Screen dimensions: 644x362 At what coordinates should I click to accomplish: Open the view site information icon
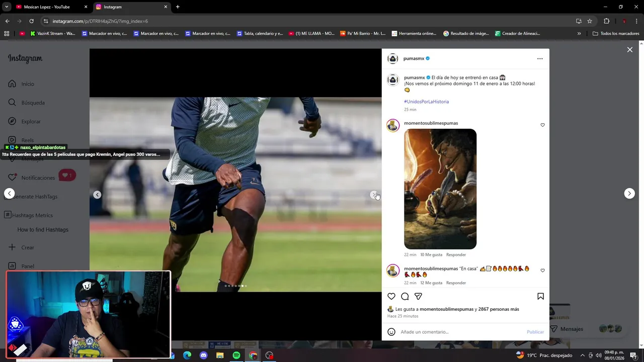pyautogui.click(x=46, y=21)
